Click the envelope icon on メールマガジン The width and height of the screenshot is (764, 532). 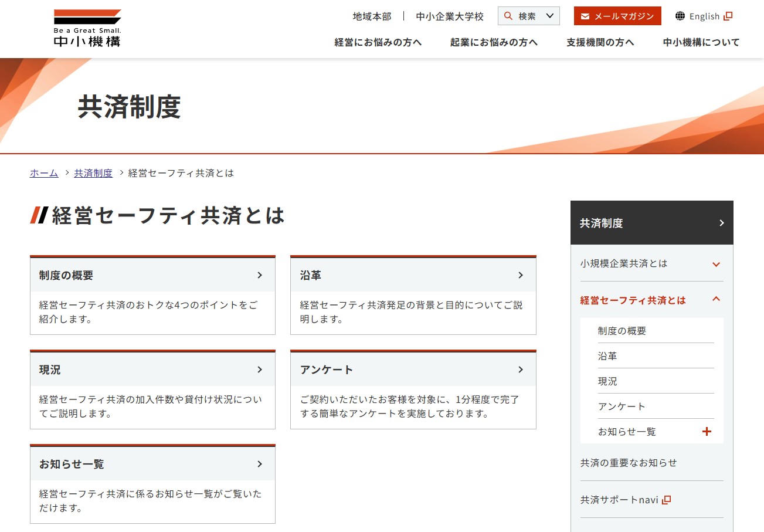(585, 16)
